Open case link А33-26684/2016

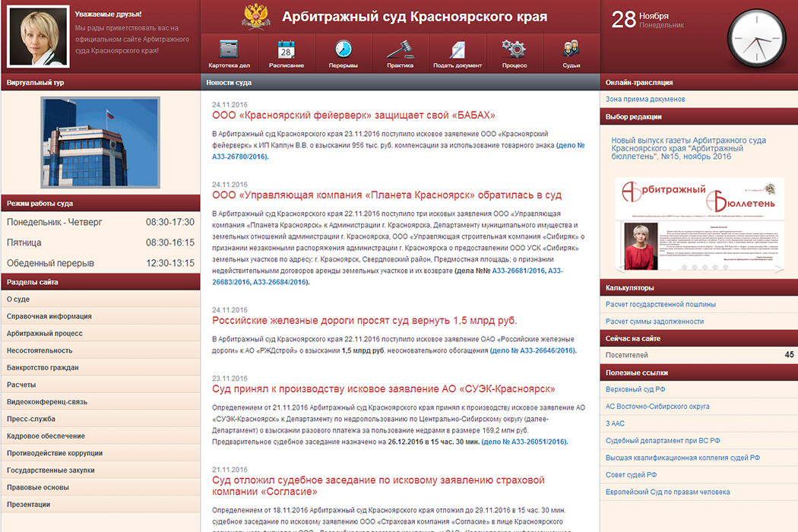click(280, 282)
